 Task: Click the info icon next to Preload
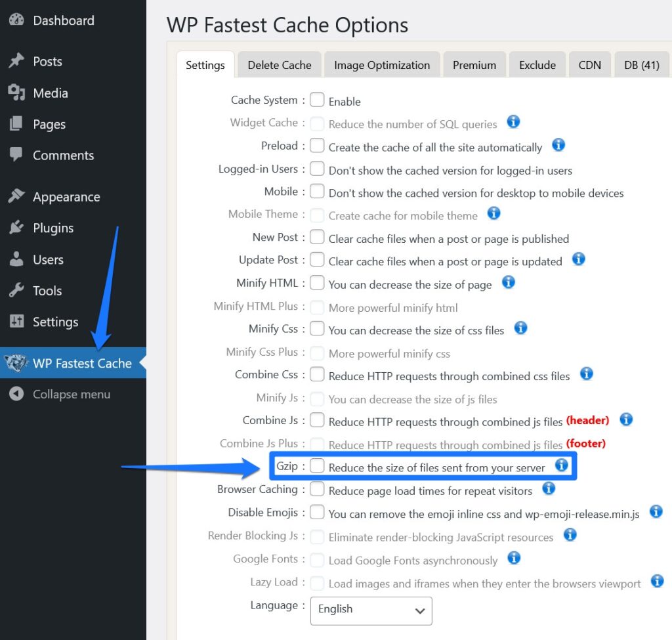click(558, 145)
